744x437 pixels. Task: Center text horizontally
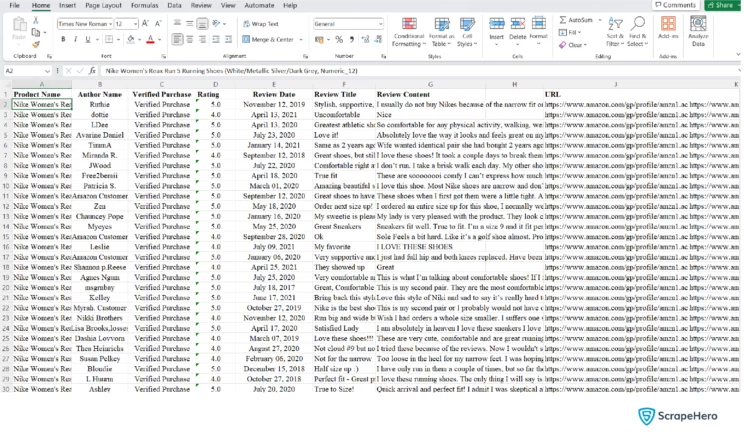tap(190, 39)
